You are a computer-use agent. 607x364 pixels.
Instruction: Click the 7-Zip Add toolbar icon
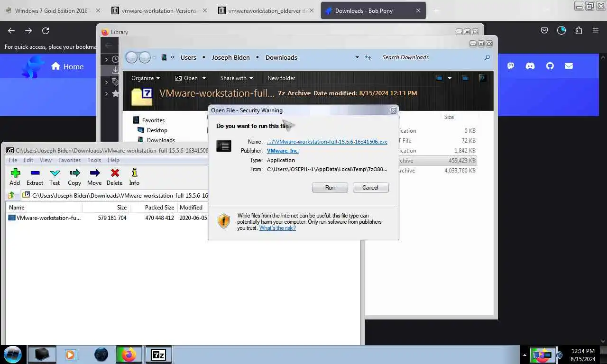[x=15, y=173]
